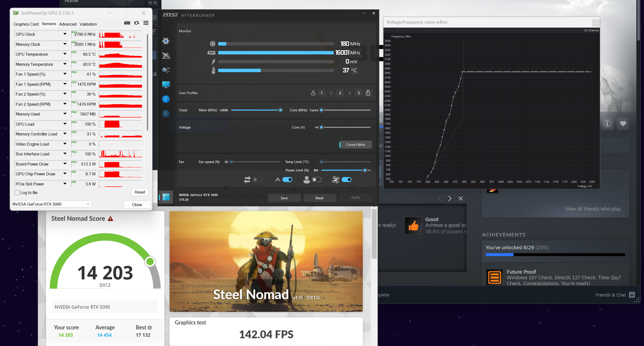Click the GPU-Z Reset button
644x346 pixels.
coord(140,192)
